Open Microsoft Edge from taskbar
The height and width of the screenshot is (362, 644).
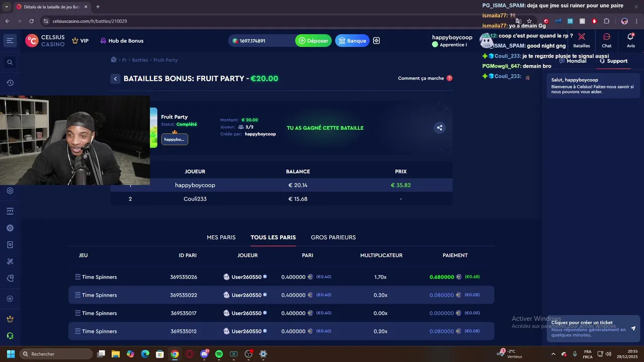point(145,354)
